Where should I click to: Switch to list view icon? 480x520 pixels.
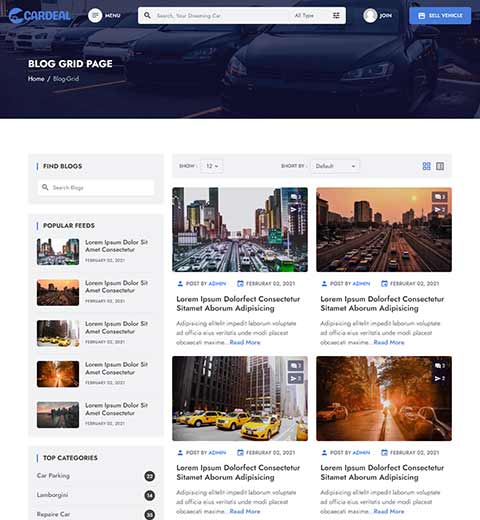pos(440,166)
